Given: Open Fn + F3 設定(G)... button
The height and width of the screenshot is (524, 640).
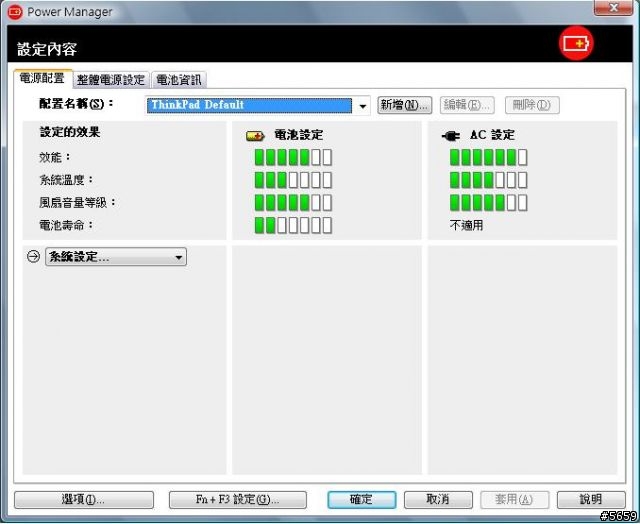Looking at the screenshot, I should [x=238, y=500].
